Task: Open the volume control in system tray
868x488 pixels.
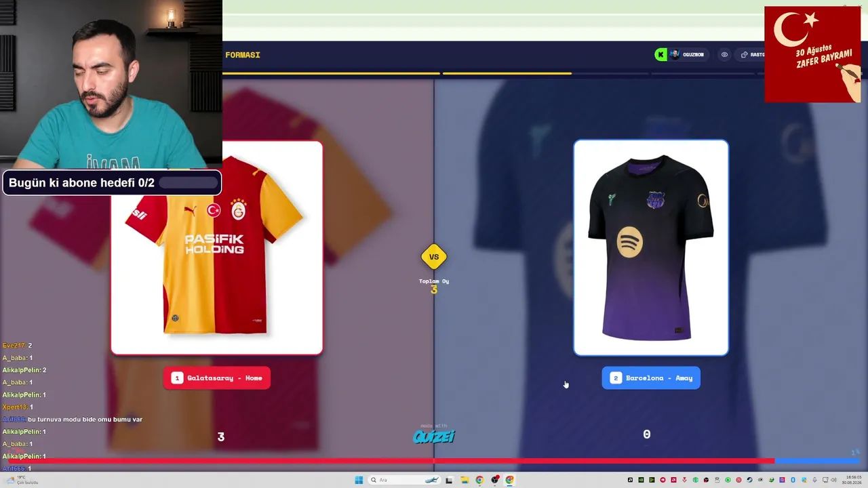Action: point(833,480)
